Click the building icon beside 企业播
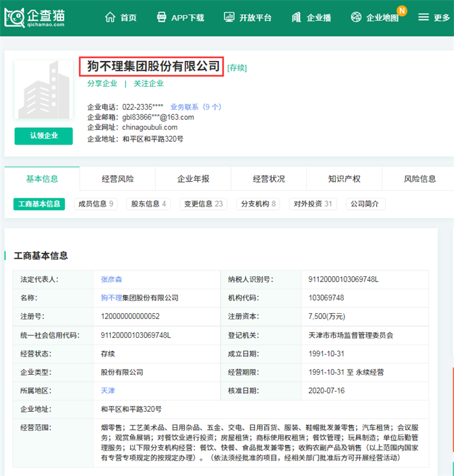This screenshot has width=454, height=476. [296, 17]
